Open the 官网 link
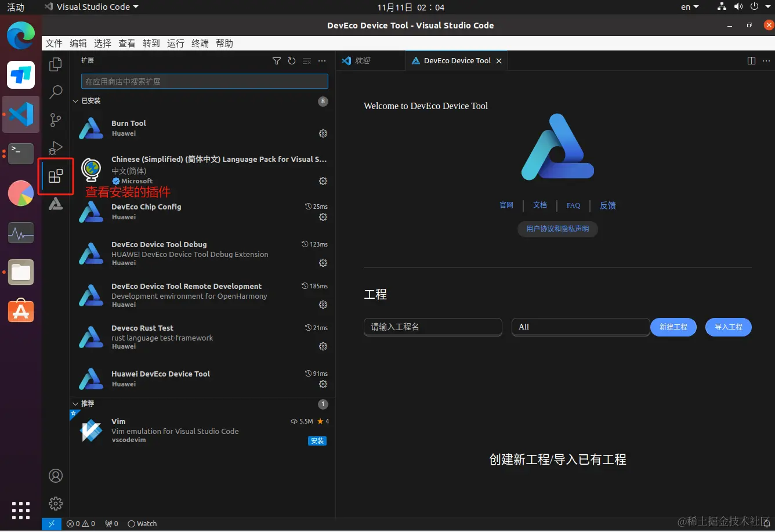This screenshot has width=775, height=532. [x=506, y=205]
